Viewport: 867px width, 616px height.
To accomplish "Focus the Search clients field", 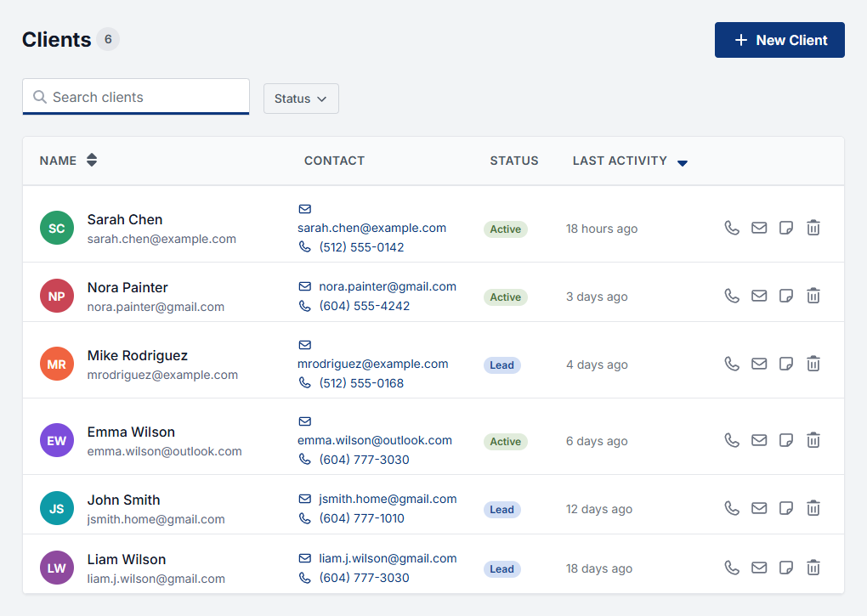I will 136,97.
